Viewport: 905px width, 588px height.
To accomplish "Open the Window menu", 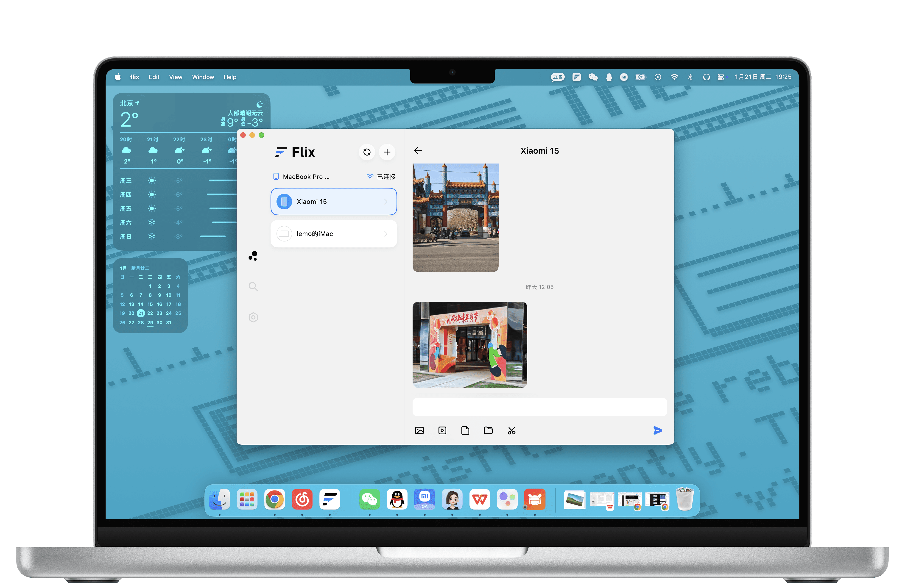I will 203,77.
